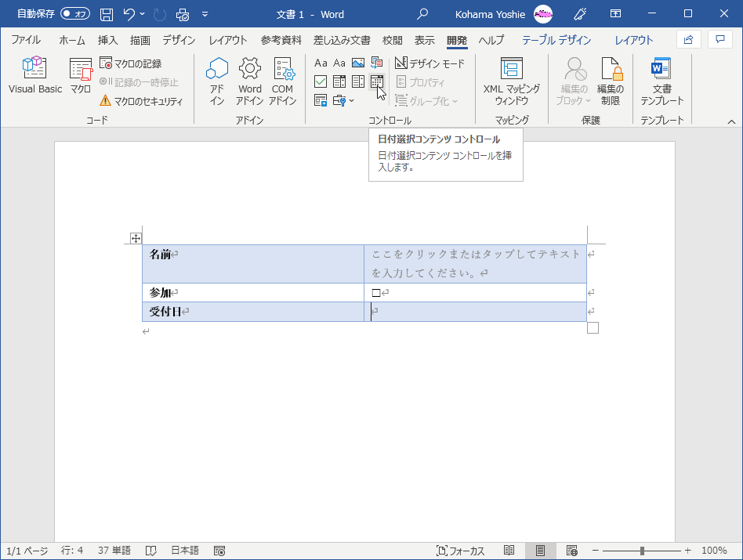Click the page count 1/1 ページ
Viewport: 743px width, 560px height.
(x=27, y=551)
